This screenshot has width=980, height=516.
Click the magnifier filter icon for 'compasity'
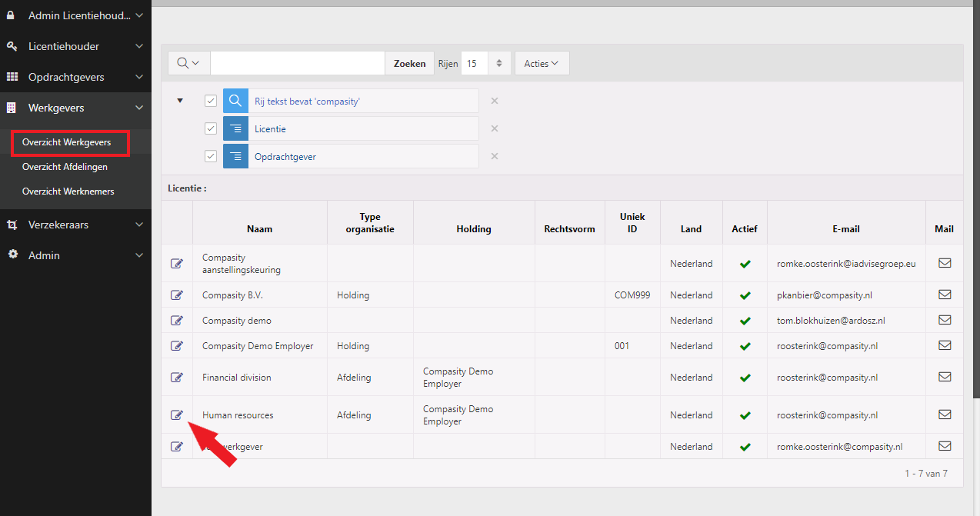[x=235, y=101]
